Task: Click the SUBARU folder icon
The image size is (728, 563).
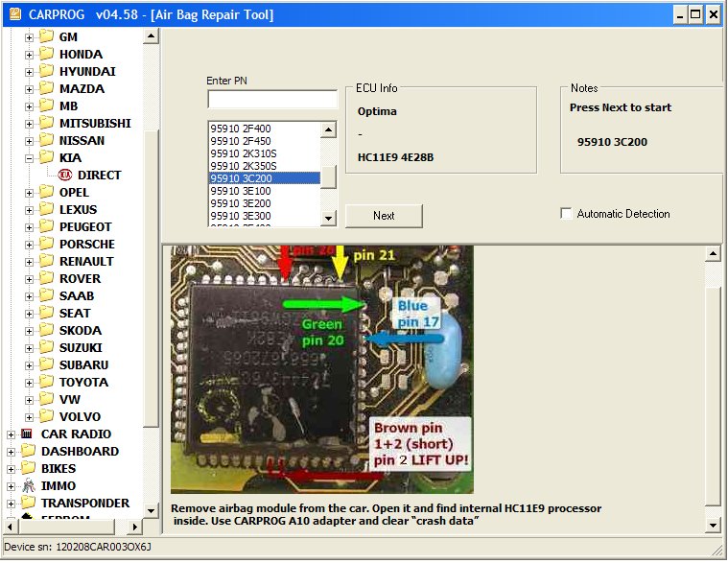Action: (x=46, y=364)
